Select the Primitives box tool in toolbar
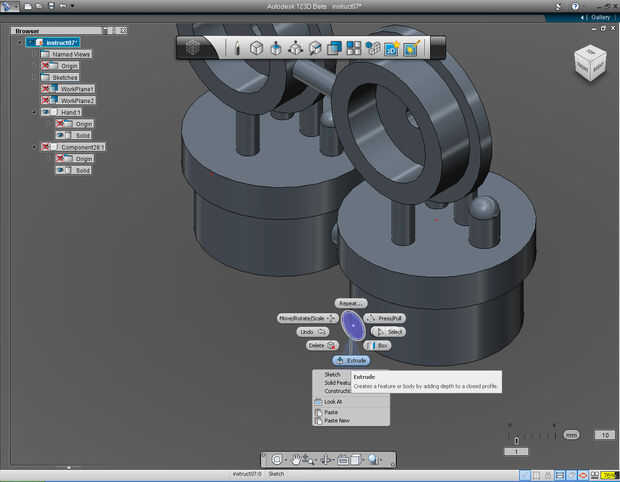 (x=256, y=48)
